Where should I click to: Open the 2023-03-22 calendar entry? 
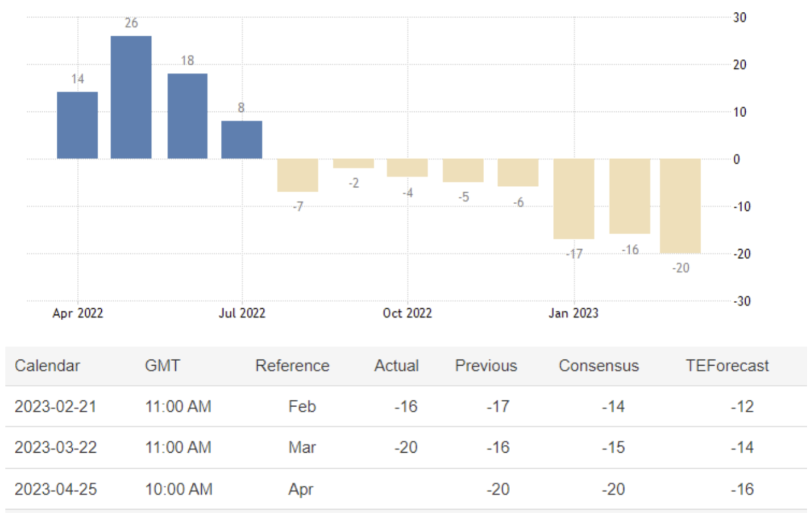[56, 448]
